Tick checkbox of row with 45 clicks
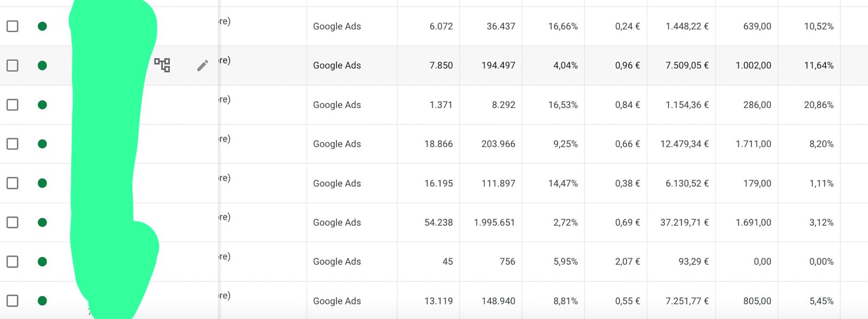 click(12, 261)
